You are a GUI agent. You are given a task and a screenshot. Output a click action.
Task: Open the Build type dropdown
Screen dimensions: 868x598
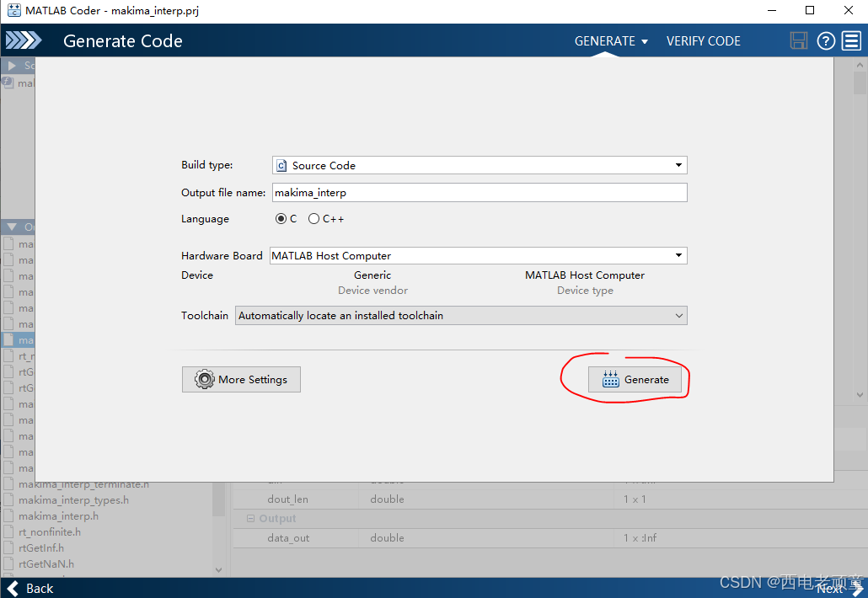tap(480, 165)
